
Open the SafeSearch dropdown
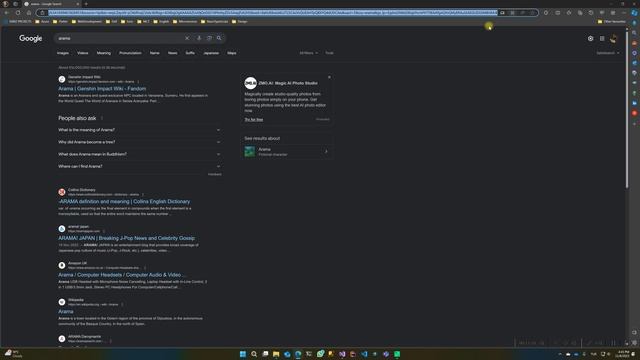click(x=607, y=53)
